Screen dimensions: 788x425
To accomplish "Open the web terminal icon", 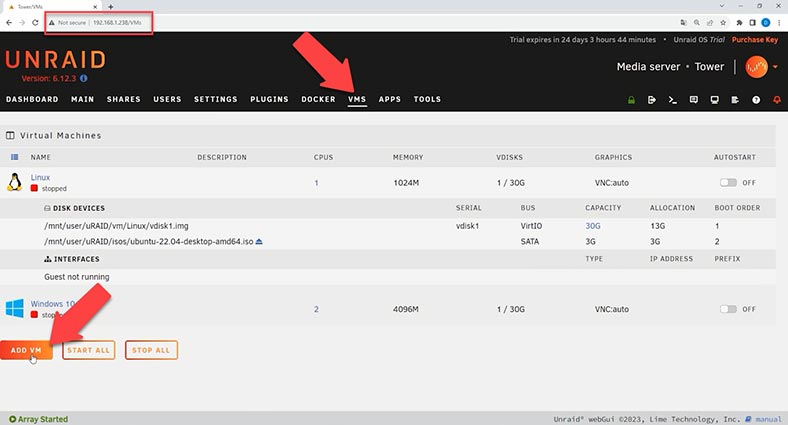I will pos(672,100).
